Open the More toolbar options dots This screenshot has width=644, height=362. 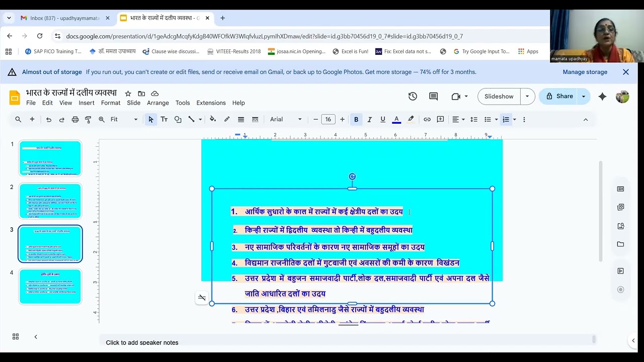tap(524, 119)
